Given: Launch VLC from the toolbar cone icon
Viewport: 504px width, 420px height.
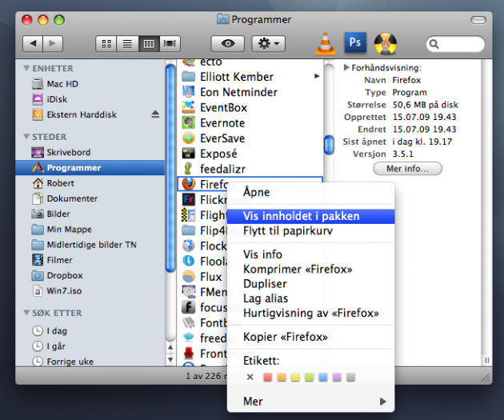Looking at the screenshot, I should click(x=326, y=43).
